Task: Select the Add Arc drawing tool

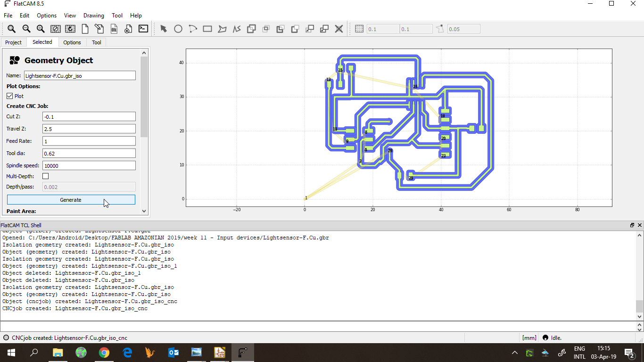Action: (x=193, y=29)
